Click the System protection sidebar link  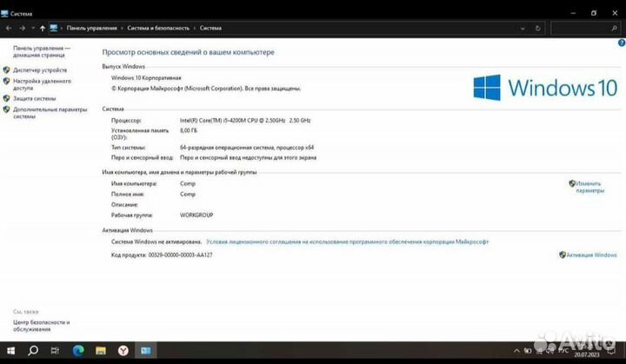35,99
